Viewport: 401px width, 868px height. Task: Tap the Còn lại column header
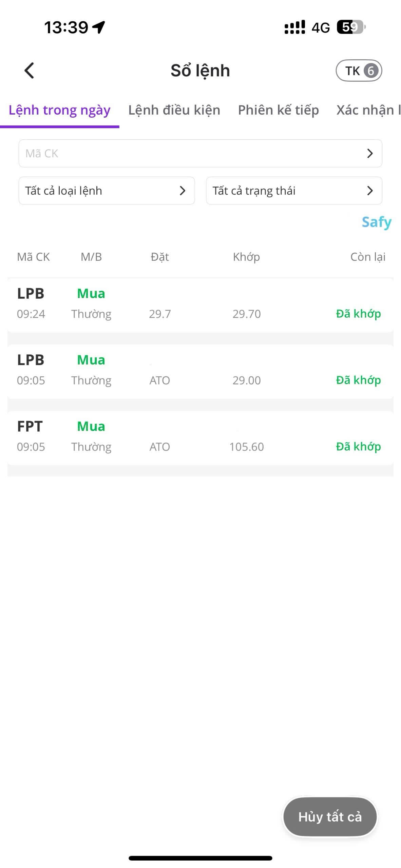368,257
